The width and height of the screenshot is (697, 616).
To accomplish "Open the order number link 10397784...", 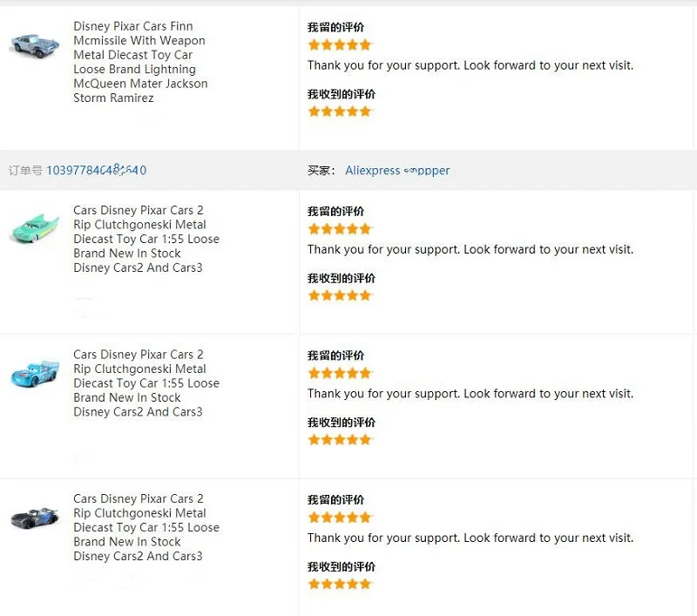I will click(x=97, y=170).
